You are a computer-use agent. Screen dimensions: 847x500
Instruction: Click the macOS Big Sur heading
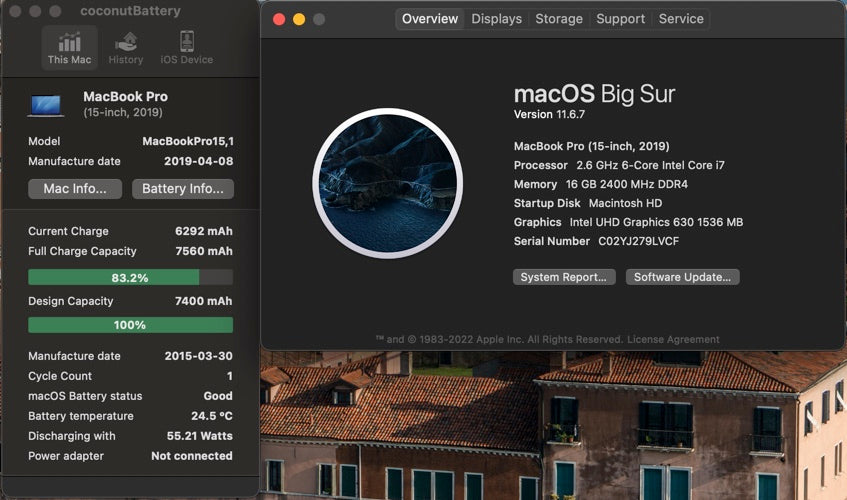[x=594, y=94]
